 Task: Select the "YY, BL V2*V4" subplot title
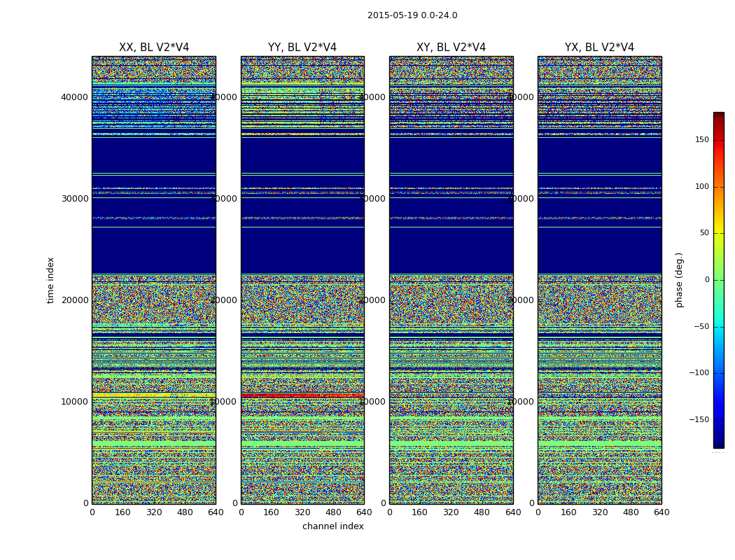[302, 48]
